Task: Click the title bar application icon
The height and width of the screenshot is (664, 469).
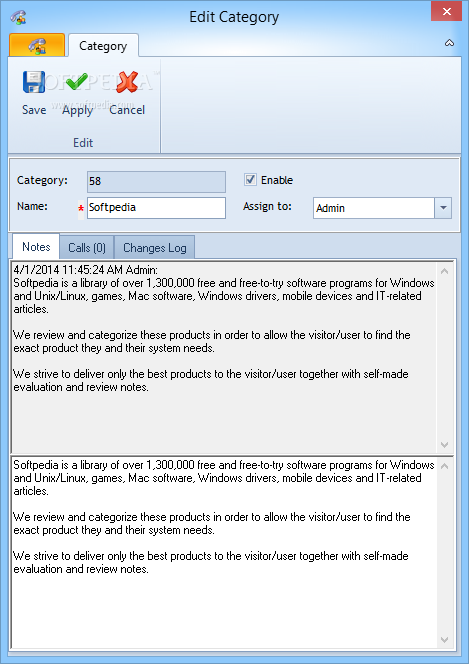Action: click(x=19, y=17)
